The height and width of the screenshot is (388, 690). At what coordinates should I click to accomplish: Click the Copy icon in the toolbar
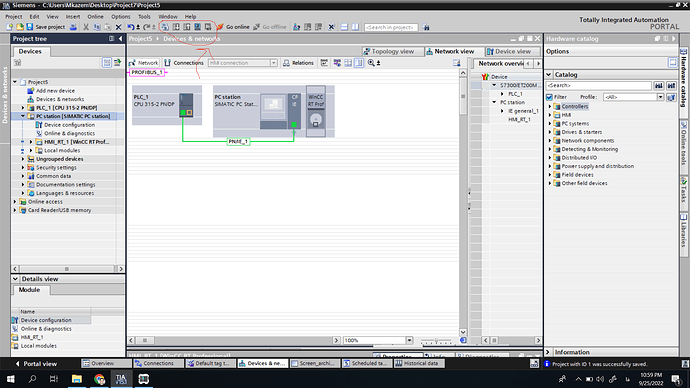(97, 27)
